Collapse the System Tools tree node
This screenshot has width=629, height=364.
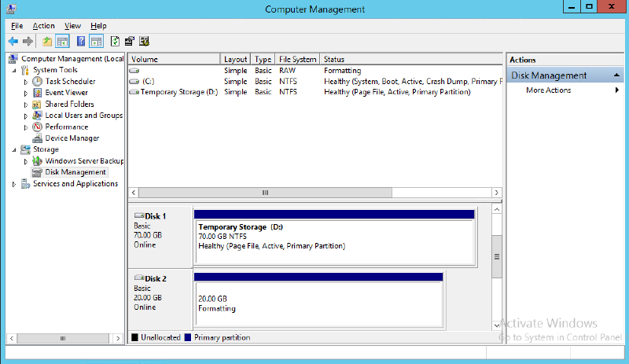point(14,70)
